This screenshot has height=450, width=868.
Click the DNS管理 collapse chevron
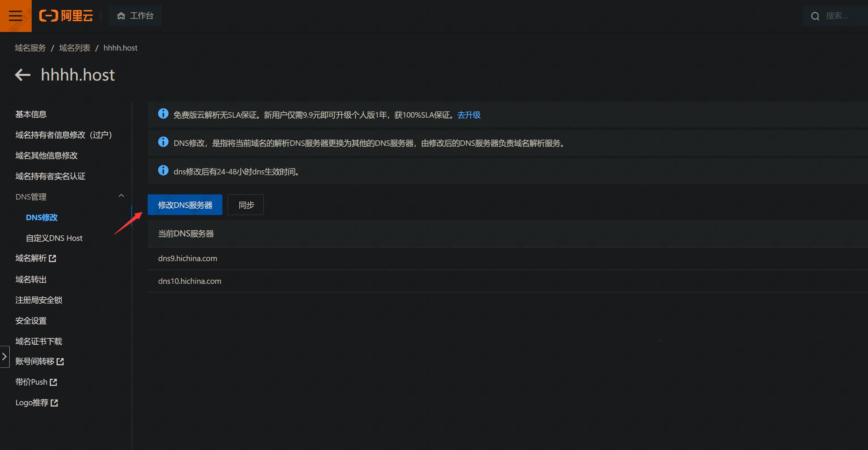pos(121,196)
